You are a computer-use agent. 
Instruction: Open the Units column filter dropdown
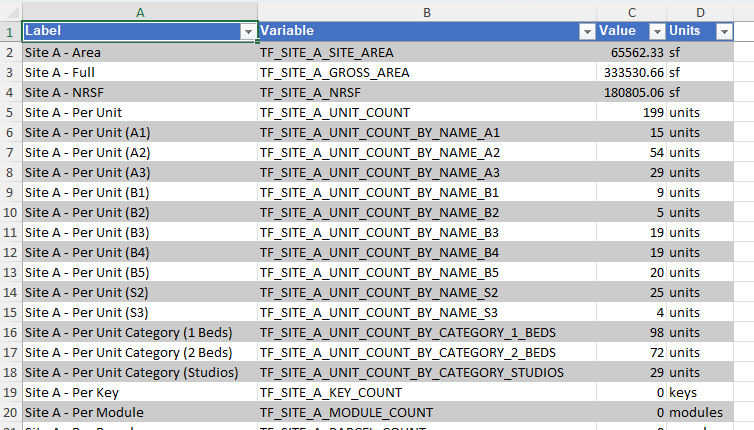tap(723, 32)
